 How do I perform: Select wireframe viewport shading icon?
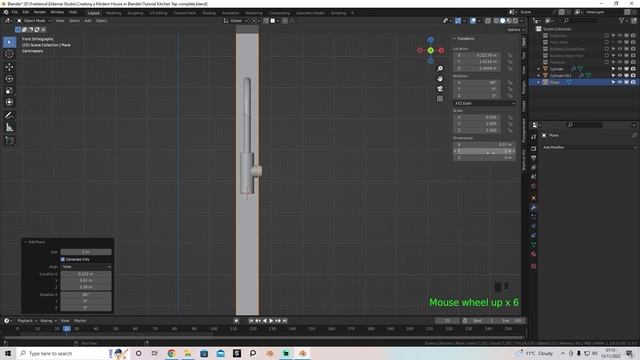(496, 20)
